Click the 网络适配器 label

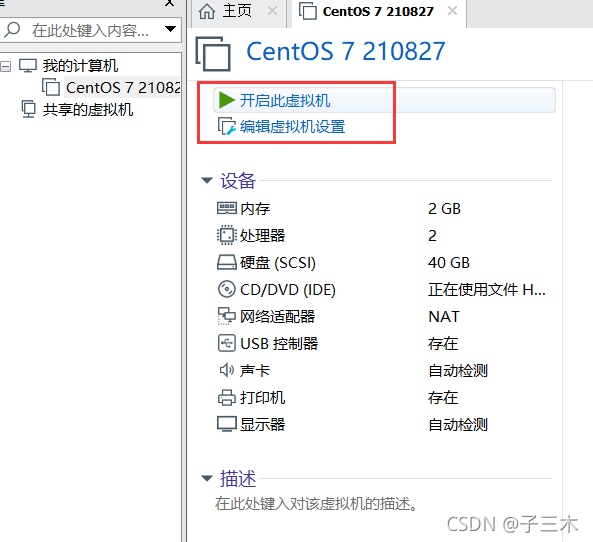tap(277, 317)
